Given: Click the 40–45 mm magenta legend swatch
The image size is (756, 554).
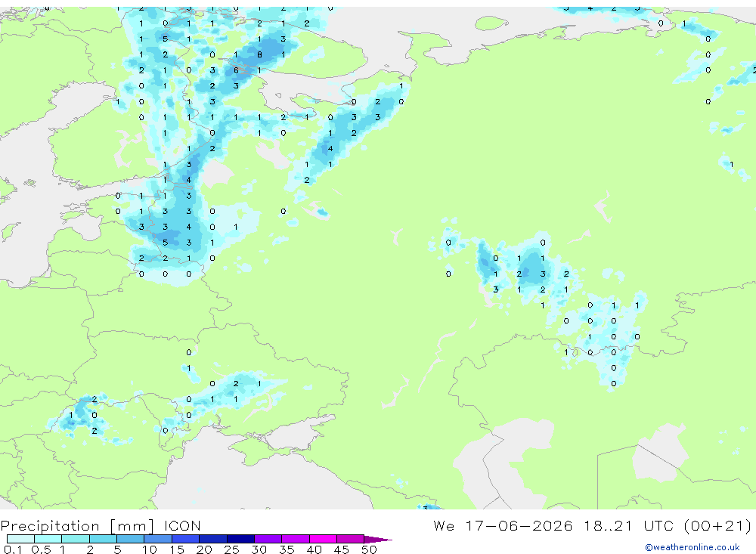Looking at the screenshot, I should 323,539.
